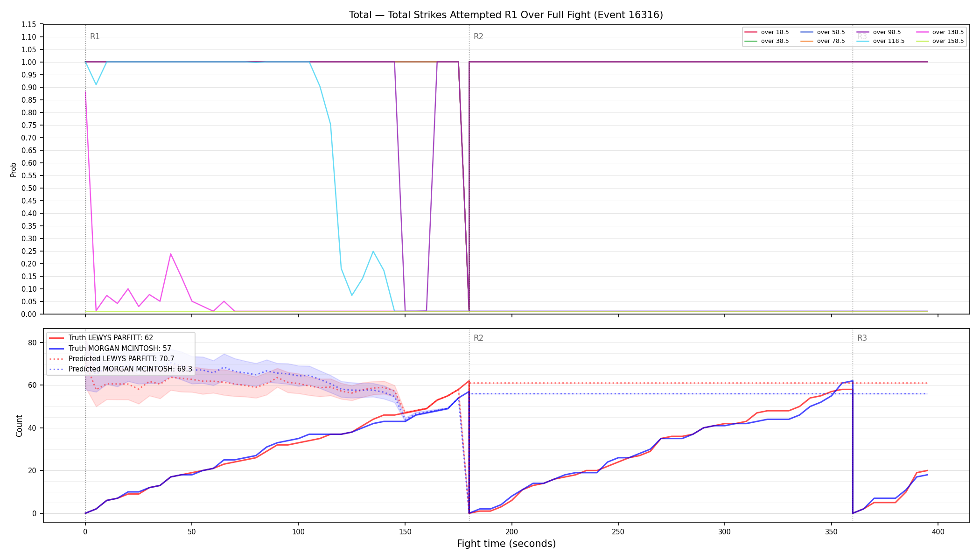The width and height of the screenshot is (980, 560).
Task: Click the "over 98.5" legend label
Action: [x=887, y=32]
